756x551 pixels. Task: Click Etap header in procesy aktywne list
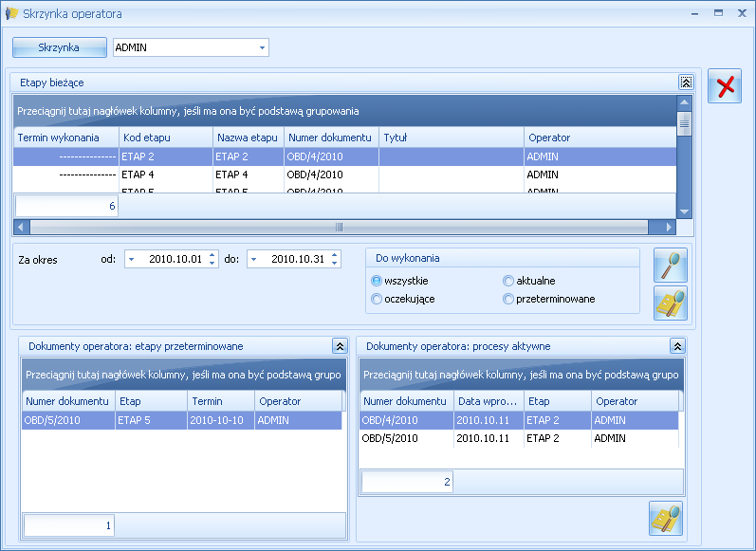(x=558, y=401)
